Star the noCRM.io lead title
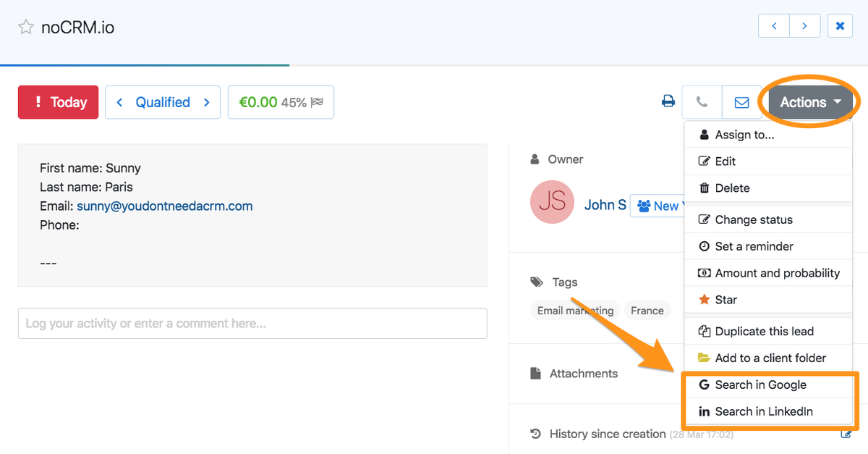This screenshot has height=454, width=868. point(26,28)
